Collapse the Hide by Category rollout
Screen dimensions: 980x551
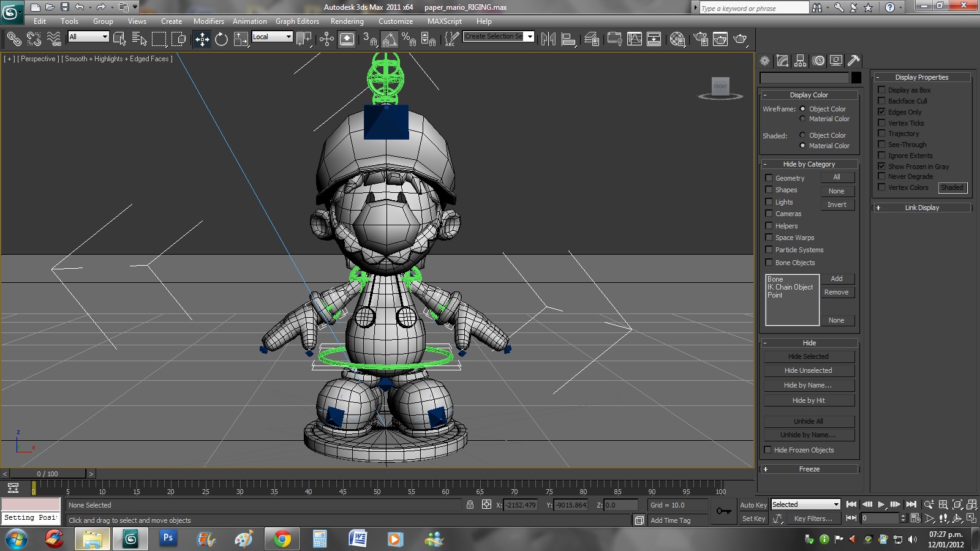pyautogui.click(x=809, y=164)
